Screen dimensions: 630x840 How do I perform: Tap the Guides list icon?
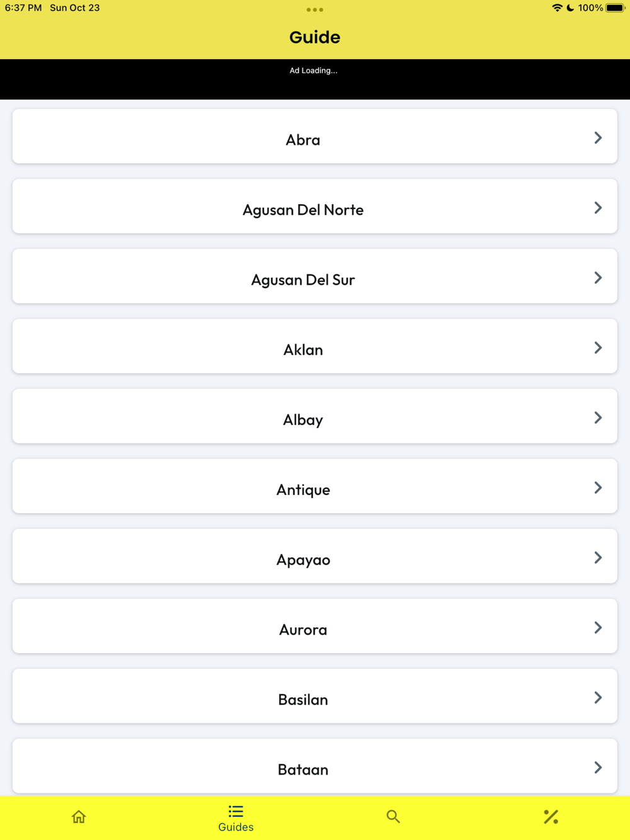point(236,811)
